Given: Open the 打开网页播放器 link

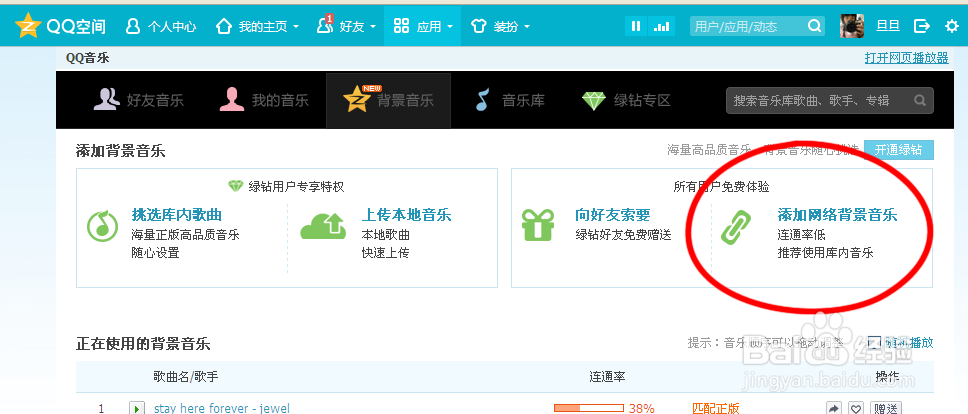Looking at the screenshot, I should (906, 58).
